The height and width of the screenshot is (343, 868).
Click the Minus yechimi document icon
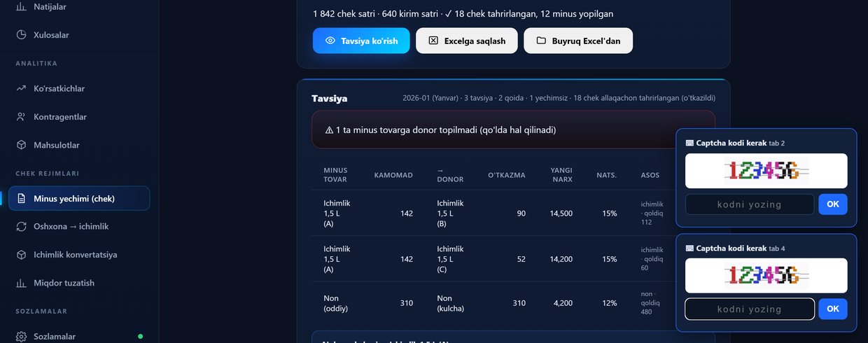[x=21, y=198]
